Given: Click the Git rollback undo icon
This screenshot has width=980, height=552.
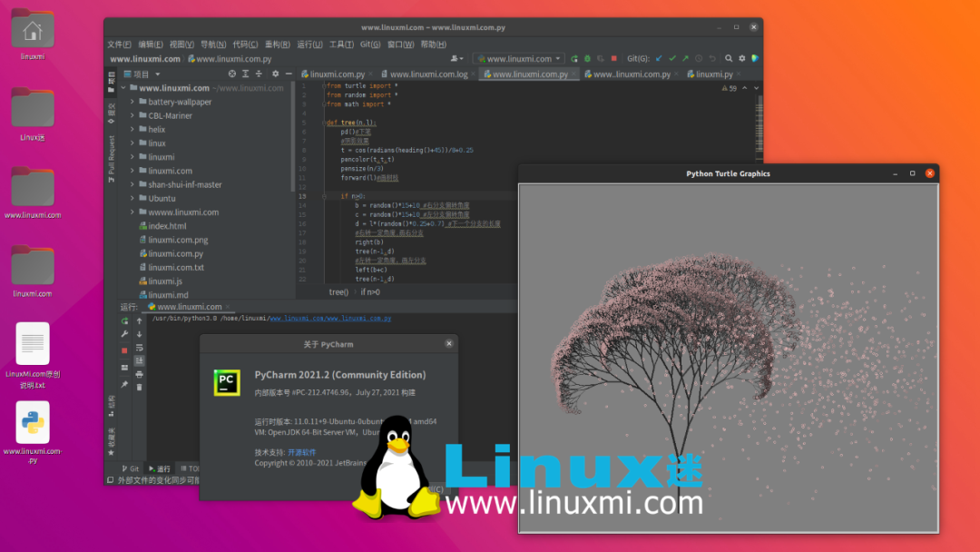Looking at the screenshot, I should click(712, 59).
